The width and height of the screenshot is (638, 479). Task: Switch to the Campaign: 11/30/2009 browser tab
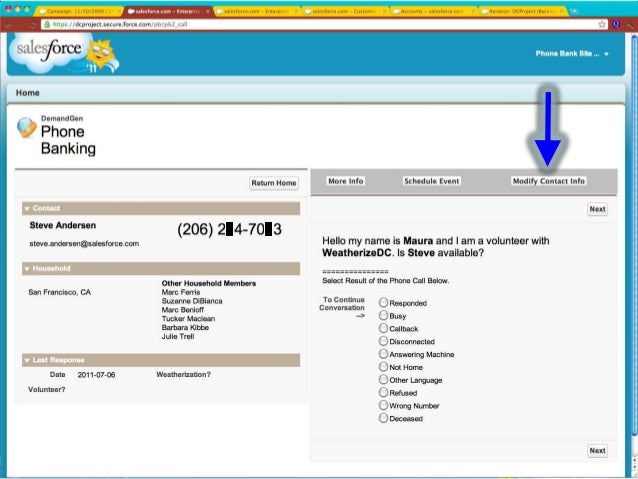click(x=77, y=11)
